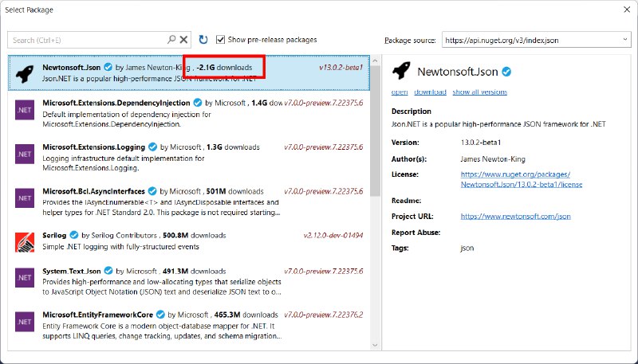Click 'Simple .NET logging with fully-structured events'
The image size is (638, 364).
pos(121,247)
